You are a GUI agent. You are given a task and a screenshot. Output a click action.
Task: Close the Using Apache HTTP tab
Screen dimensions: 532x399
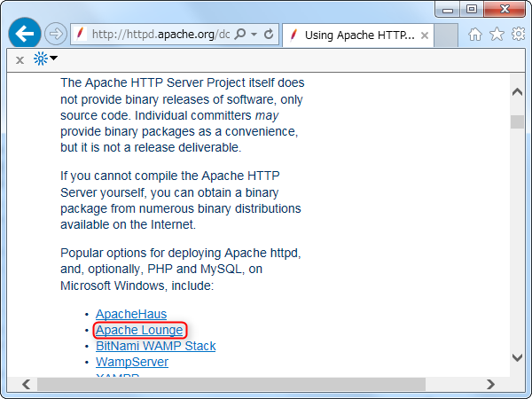tap(425, 35)
